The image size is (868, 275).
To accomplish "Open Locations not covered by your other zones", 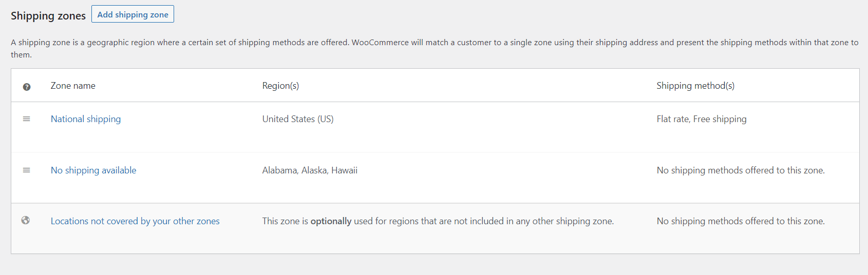I will [x=135, y=221].
